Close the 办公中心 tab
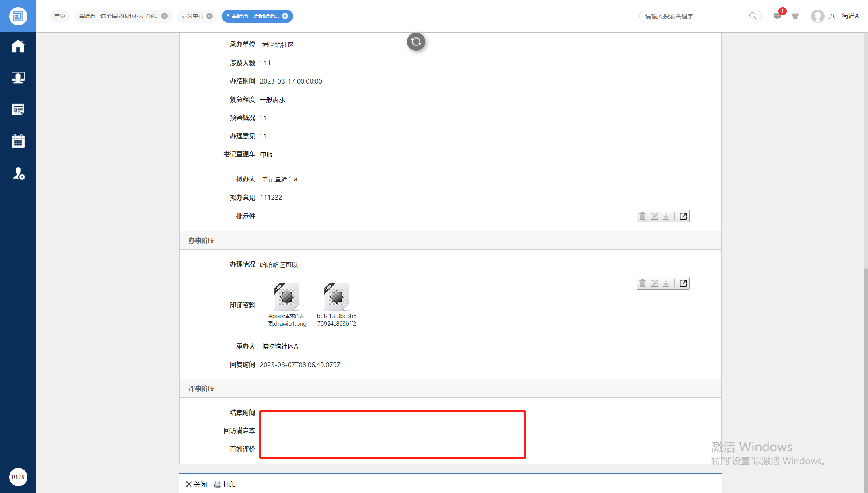 coord(209,16)
